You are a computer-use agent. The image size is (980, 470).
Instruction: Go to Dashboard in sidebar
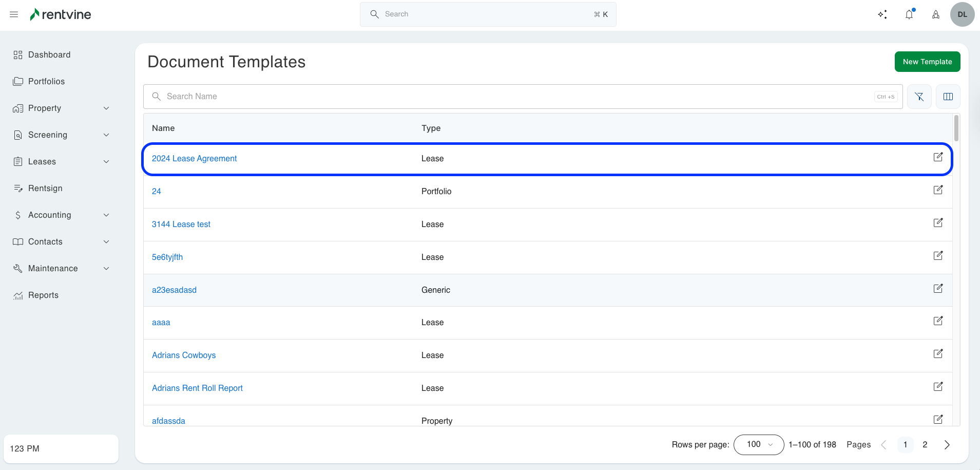click(49, 55)
